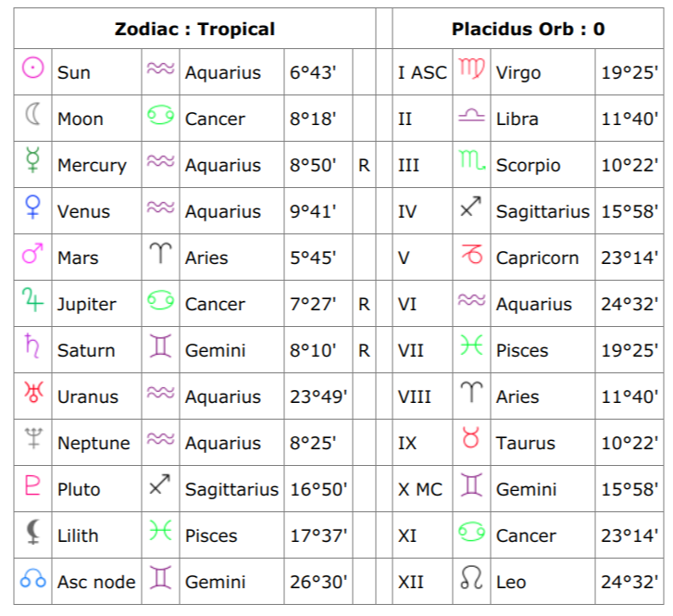Click the blue Asc node icon

coord(33,578)
